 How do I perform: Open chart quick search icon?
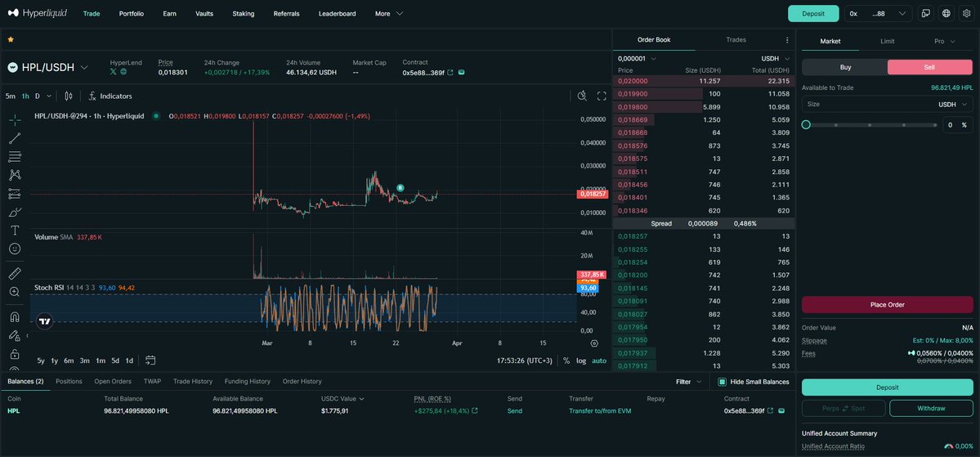point(582,96)
